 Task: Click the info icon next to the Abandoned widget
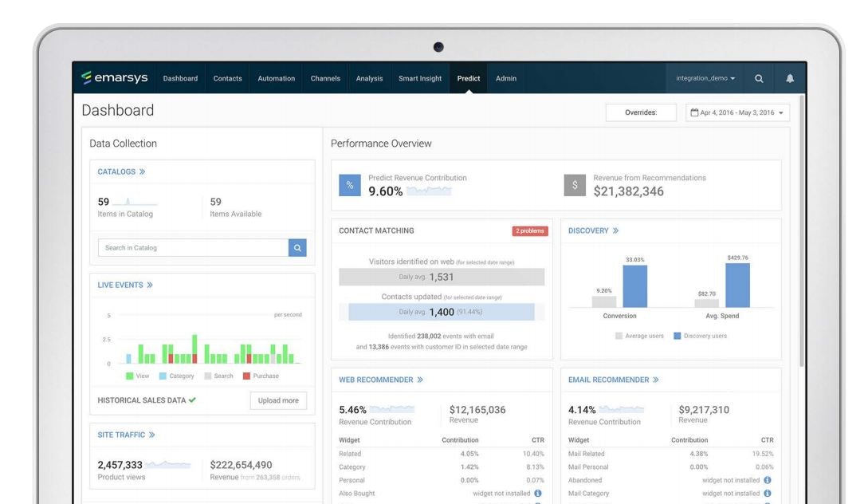pyautogui.click(x=767, y=480)
